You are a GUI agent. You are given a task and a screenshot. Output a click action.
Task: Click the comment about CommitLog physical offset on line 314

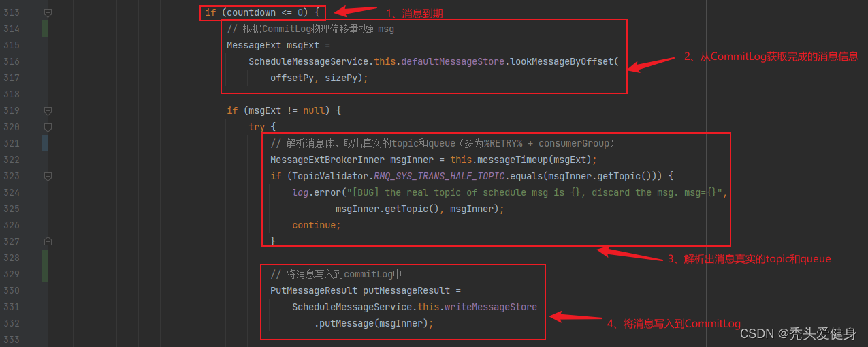tap(310, 29)
